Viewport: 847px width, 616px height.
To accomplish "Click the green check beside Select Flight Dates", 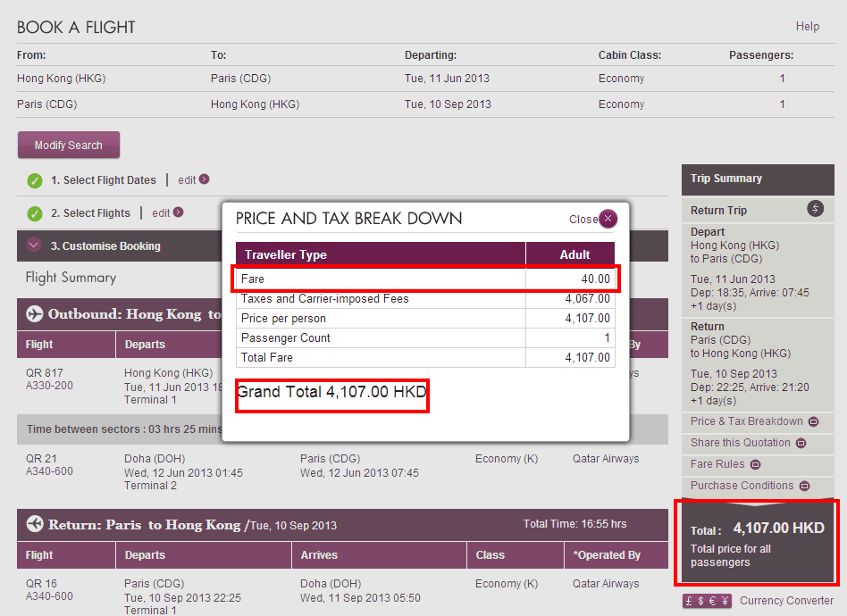I will pyautogui.click(x=35, y=181).
